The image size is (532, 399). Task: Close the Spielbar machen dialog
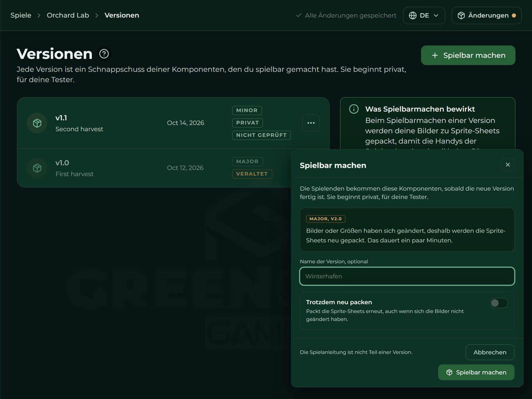pyautogui.click(x=508, y=165)
